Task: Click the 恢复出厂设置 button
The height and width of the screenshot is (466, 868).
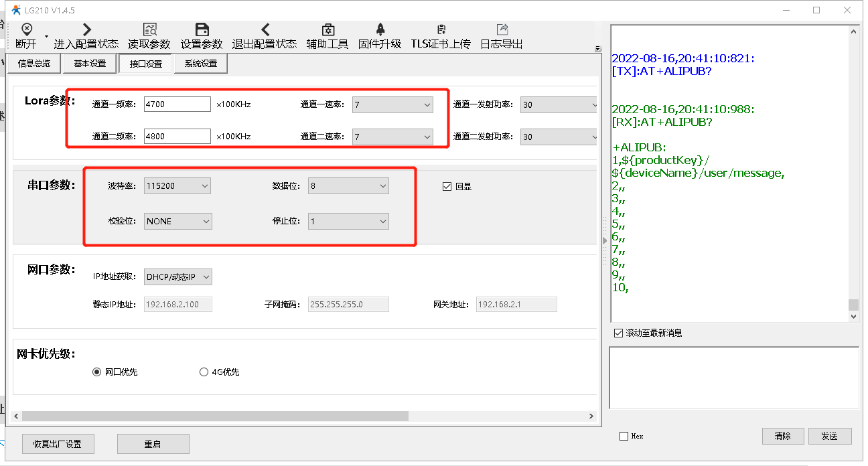Action: pos(58,444)
